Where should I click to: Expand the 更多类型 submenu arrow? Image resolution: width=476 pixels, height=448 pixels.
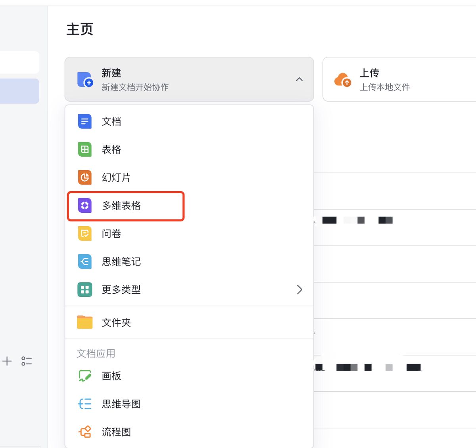click(x=299, y=290)
